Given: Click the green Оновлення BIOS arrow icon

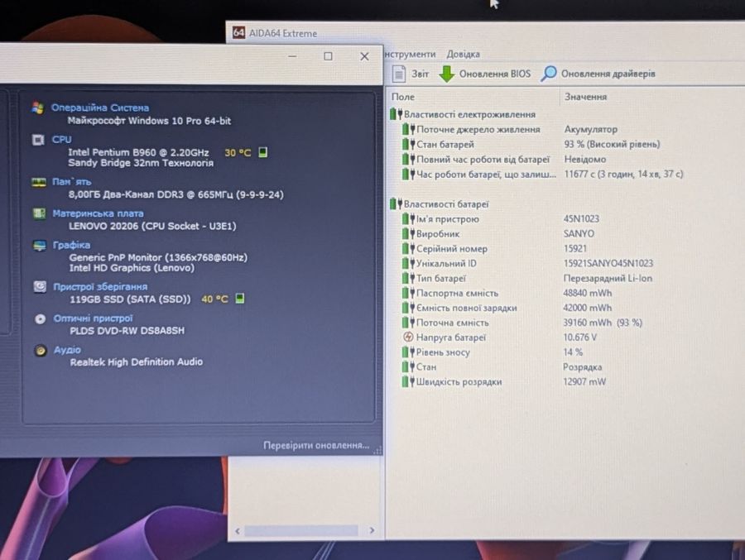Looking at the screenshot, I should point(447,74).
